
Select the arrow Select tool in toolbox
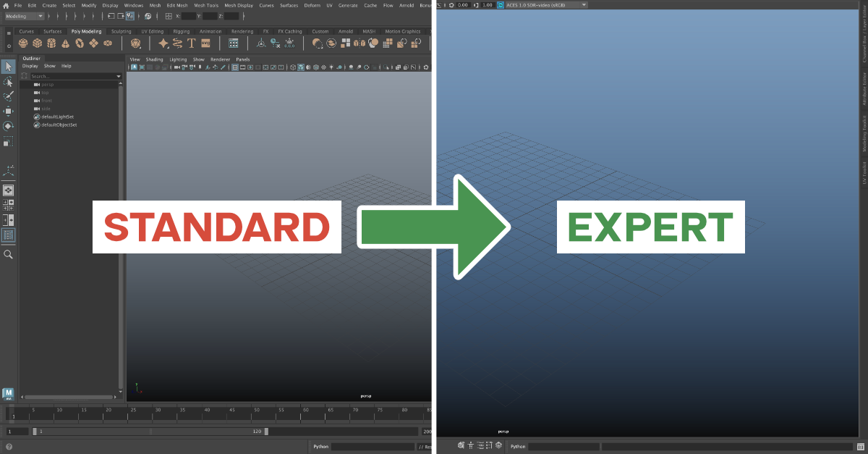point(9,67)
